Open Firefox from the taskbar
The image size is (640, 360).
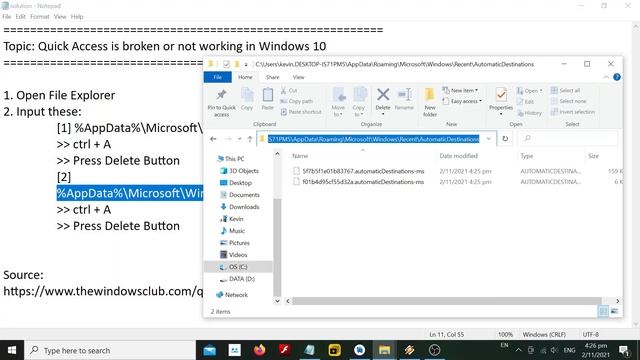click(260, 350)
